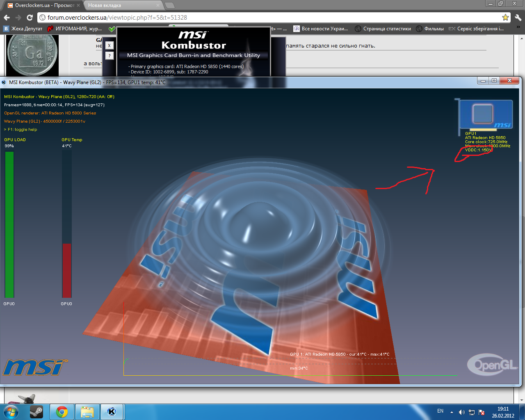
Task: Click the Device ID 1002-6899 line
Action: click(169, 72)
